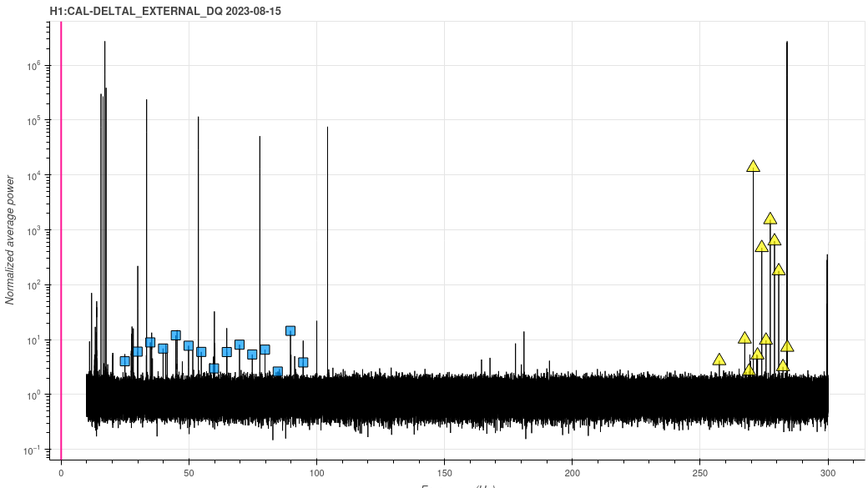The height and width of the screenshot is (488, 868).
Task: Click the x-axis tick label 200
Action: coord(573,473)
